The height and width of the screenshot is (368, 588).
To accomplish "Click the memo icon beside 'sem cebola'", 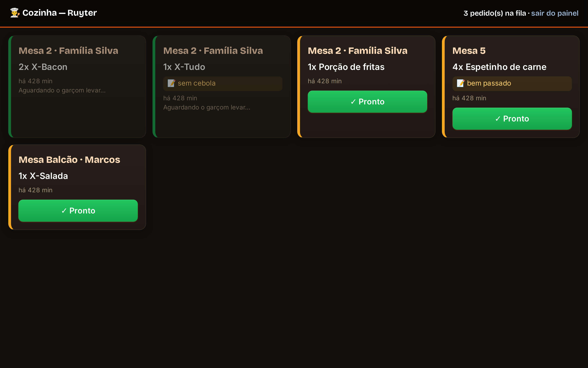I will (x=171, y=83).
